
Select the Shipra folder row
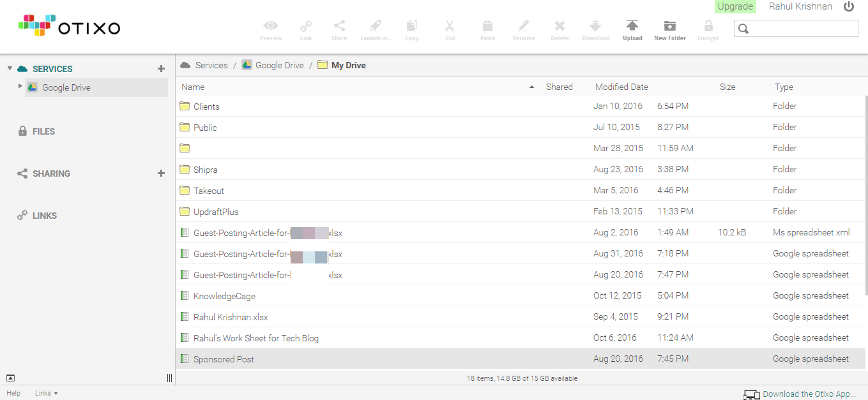pos(520,169)
